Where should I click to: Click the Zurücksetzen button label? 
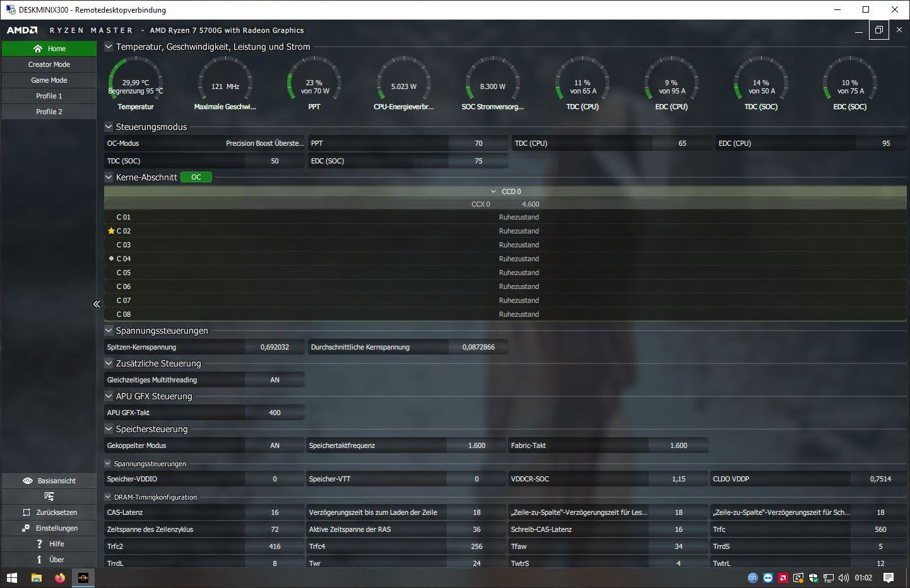tap(56, 512)
